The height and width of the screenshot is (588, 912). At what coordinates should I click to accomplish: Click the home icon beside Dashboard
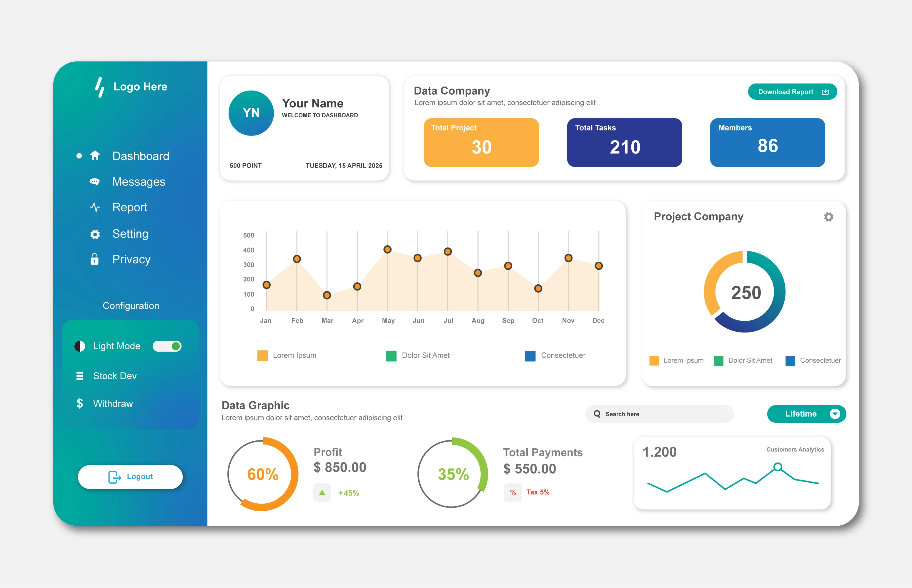95,156
